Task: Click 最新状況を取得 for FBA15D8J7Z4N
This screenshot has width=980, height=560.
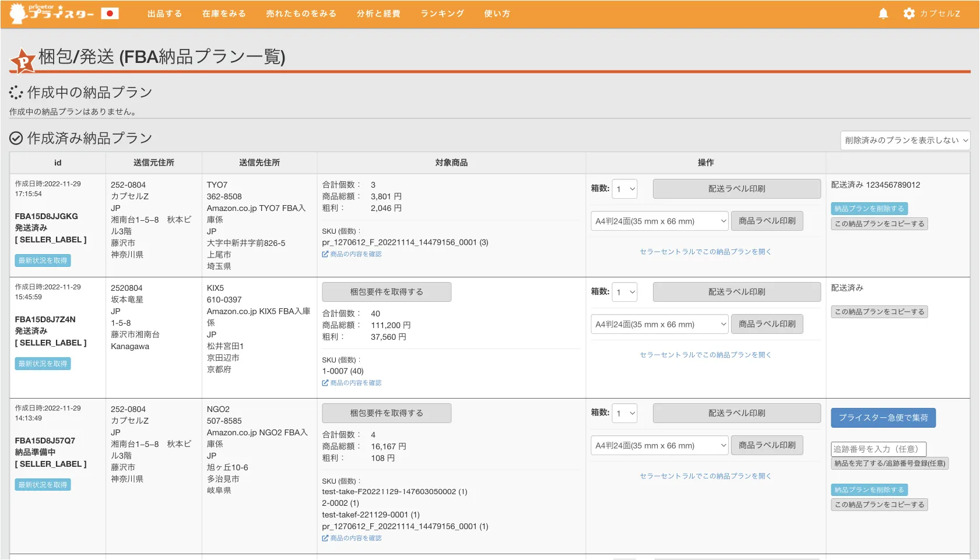Action: 43,364
